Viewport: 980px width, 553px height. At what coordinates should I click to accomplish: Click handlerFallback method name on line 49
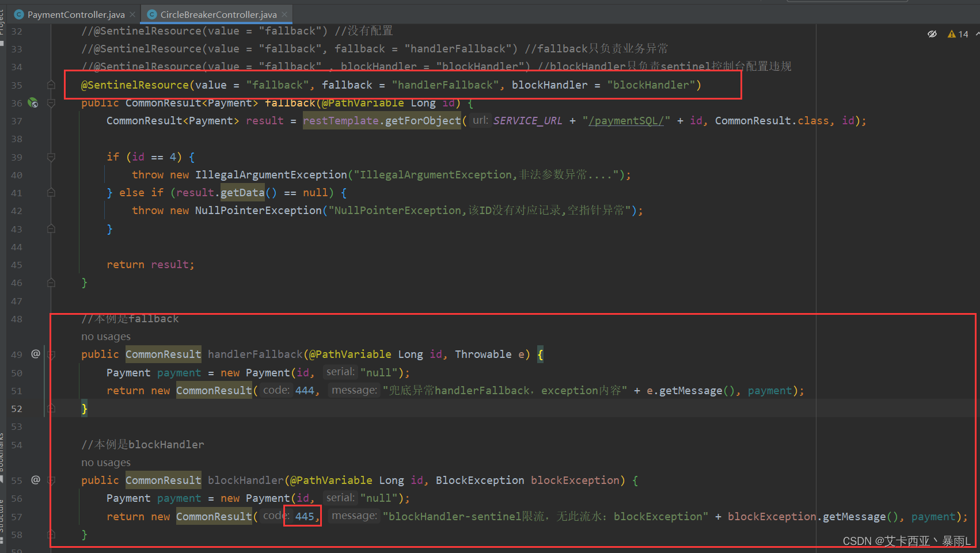[255, 354]
